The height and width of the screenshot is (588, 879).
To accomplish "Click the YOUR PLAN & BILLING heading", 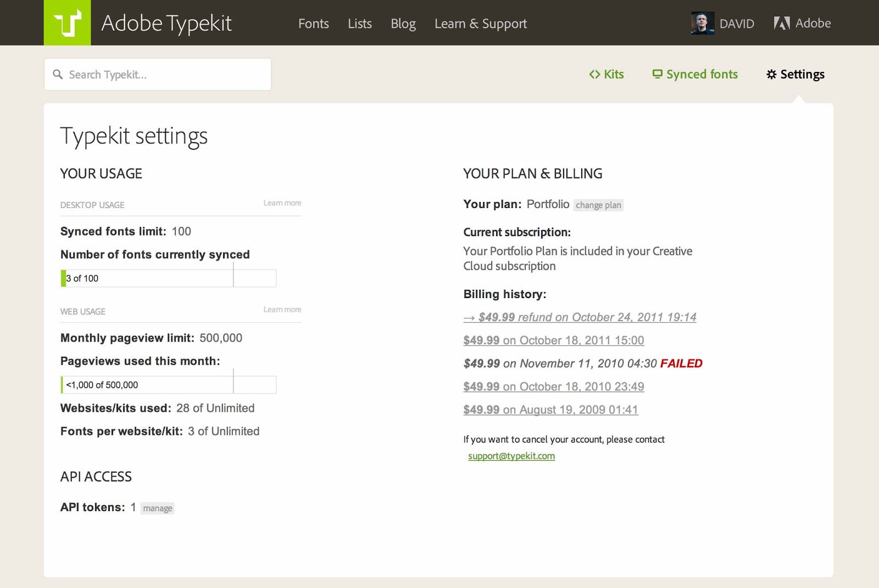I will tap(533, 174).
